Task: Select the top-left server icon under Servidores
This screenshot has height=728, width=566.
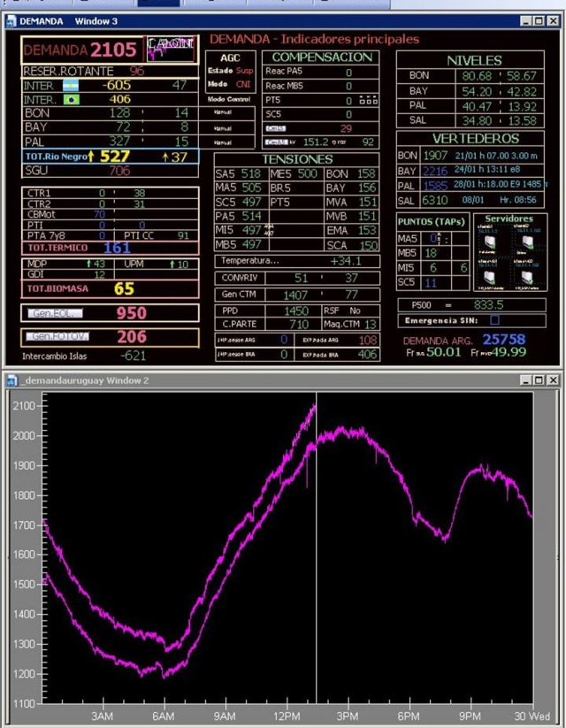Action: click(x=490, y=241)
